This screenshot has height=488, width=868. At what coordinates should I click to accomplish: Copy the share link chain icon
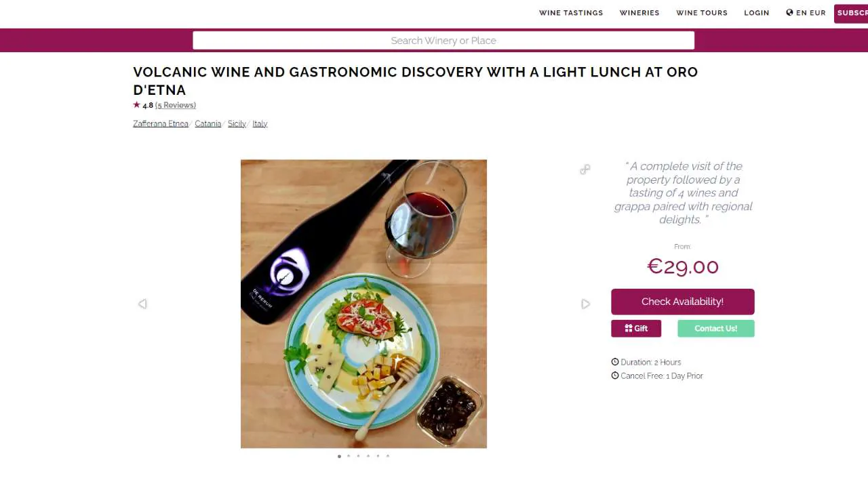point(585,169)
